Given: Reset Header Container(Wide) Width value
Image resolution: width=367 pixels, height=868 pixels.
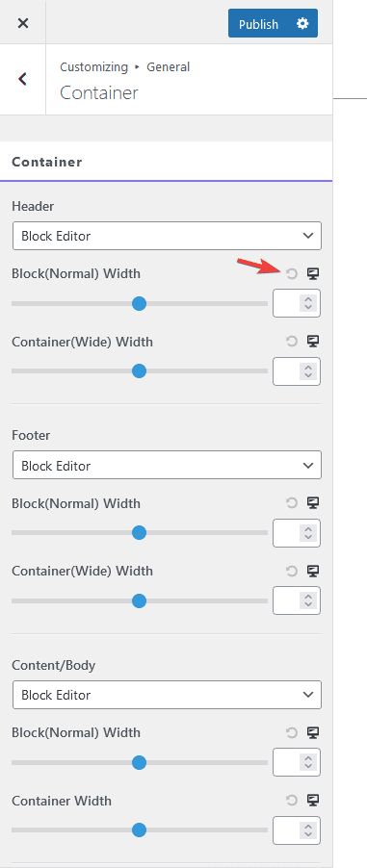Looking at the screenshot, I should pos(292,342).
